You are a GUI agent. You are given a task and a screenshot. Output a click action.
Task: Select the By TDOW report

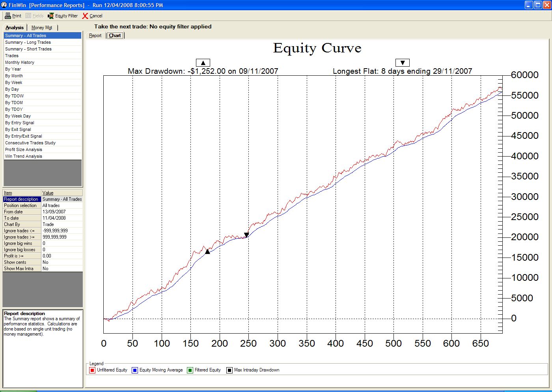click(43, 96)
